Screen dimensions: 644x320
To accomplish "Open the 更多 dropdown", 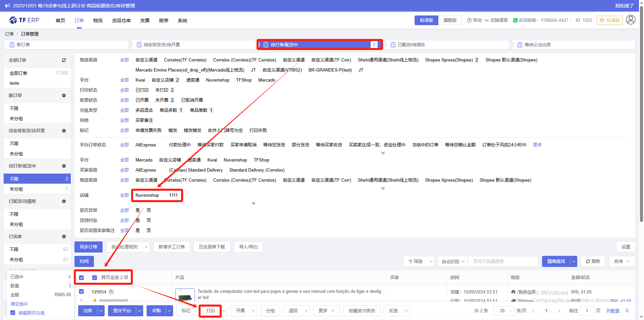I will pos(327,311).
